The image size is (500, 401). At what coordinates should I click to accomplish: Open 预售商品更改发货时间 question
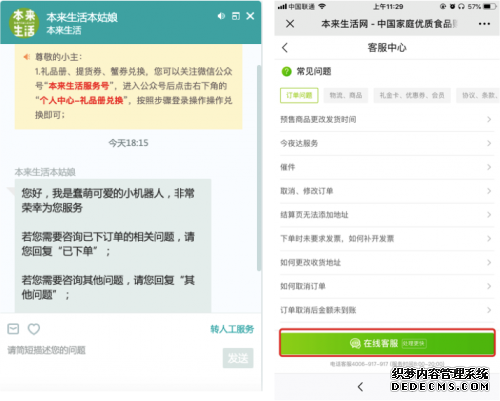pyautogui.click(x=387, y=119)
